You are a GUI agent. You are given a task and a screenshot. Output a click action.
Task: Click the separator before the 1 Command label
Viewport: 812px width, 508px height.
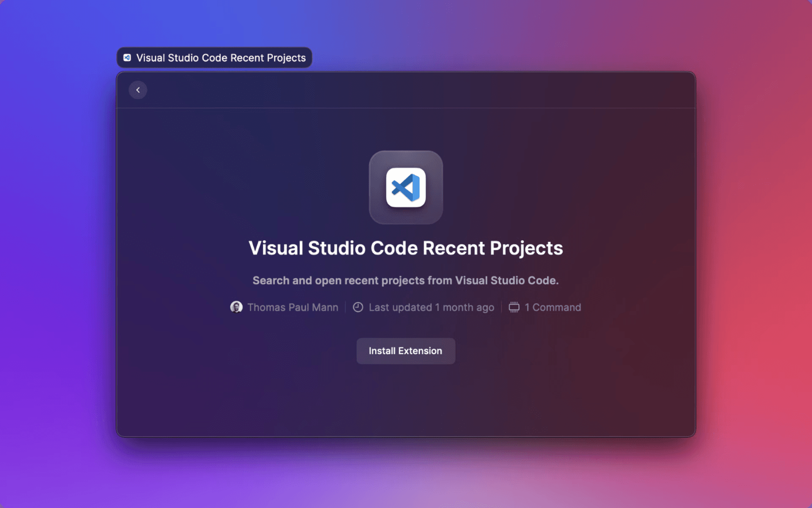[500, 307]
